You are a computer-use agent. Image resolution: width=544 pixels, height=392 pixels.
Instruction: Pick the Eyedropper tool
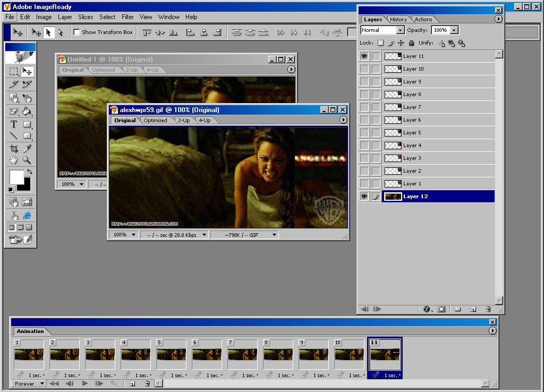point(27,149)
